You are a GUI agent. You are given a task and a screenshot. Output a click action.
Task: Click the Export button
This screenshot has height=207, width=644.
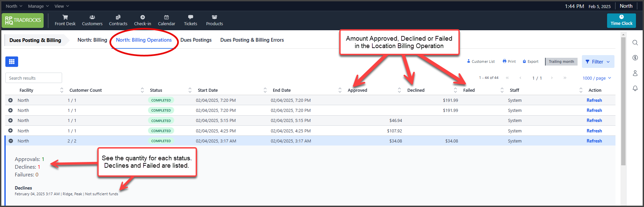click(x=531, y=61)
